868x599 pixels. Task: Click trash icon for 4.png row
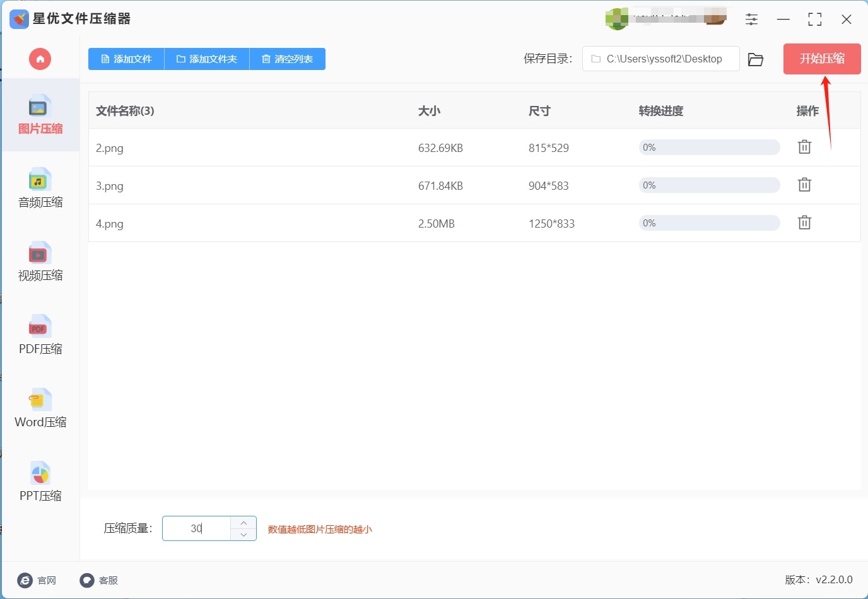click(x=804, y=223)
